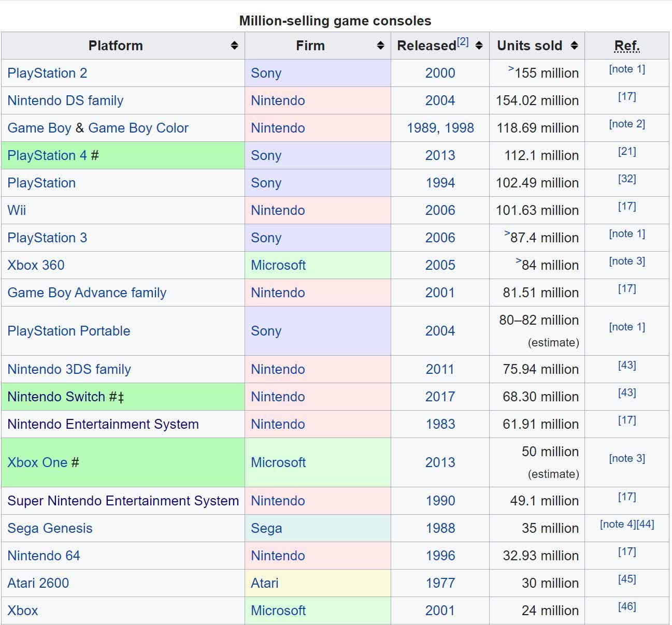The width and height of the screenshot is (672, 625).
Task: Click the Game Boy Color link
Action: tap(138, 128)
